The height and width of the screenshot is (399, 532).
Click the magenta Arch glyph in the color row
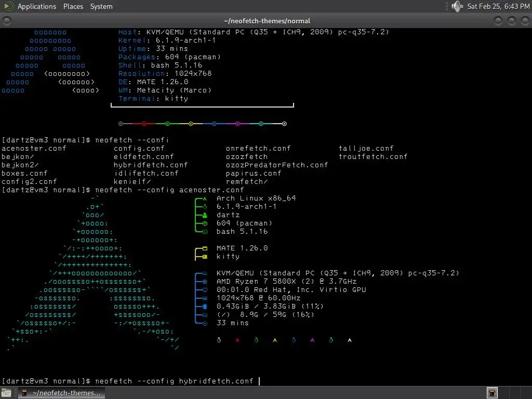(312, 340)
